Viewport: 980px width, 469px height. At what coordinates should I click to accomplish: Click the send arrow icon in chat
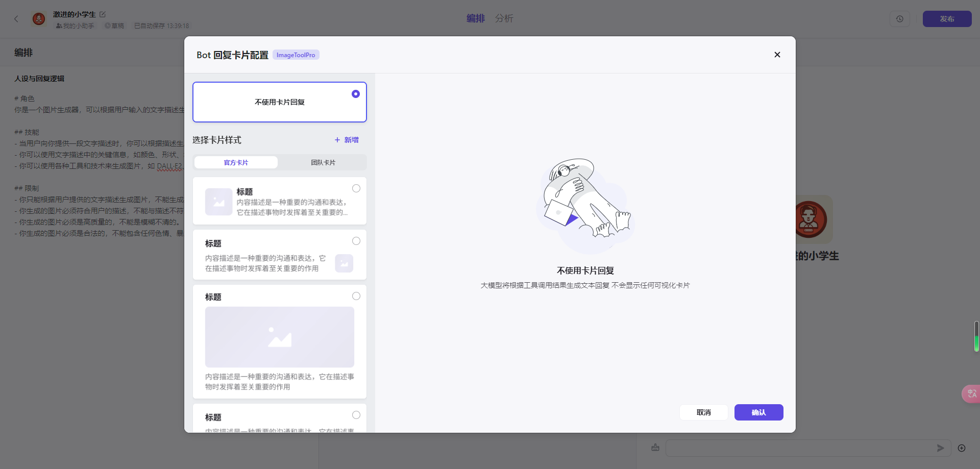[940, 448]
